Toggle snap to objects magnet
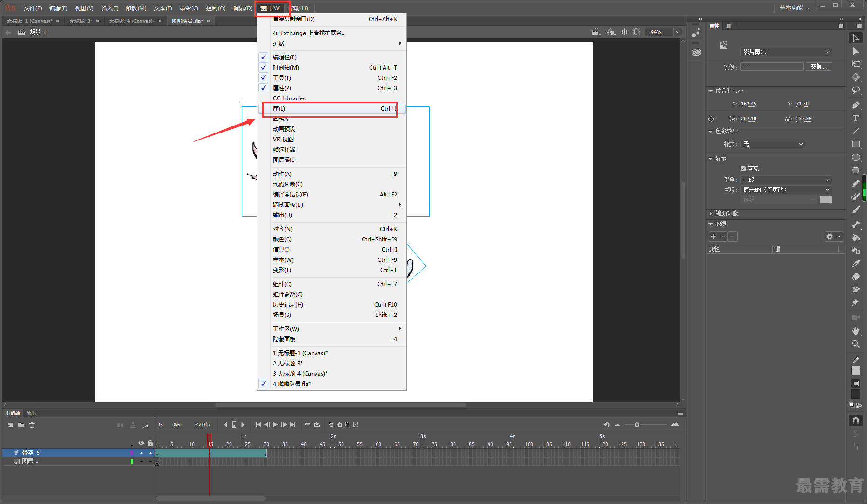The height and width of the screenshot is (504, 867). (856, 420)
